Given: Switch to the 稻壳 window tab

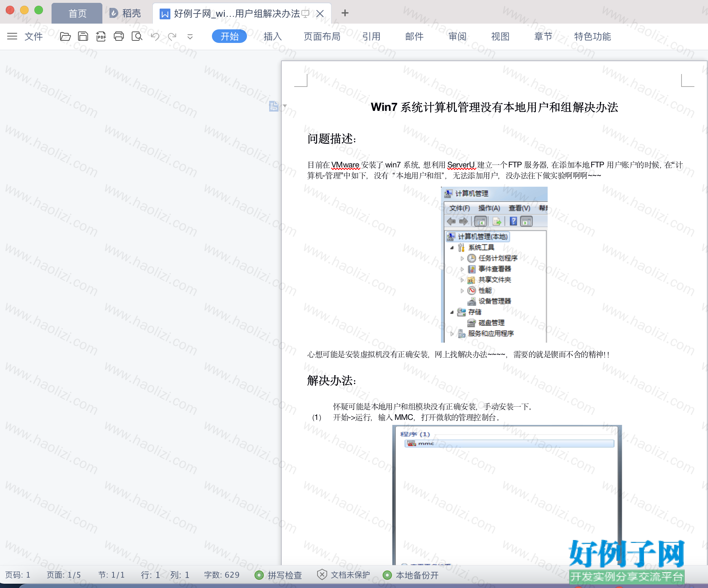Looking at the screenshot, I should tap(125, 13).
